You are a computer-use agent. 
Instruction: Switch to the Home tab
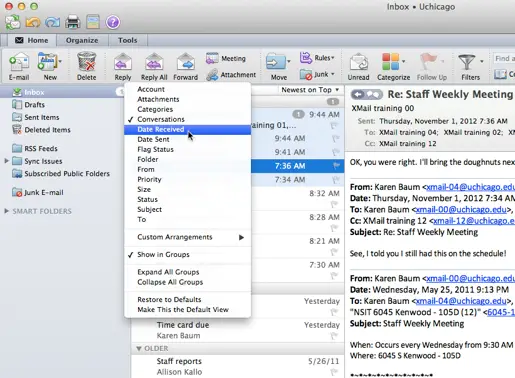click(32, 40)
